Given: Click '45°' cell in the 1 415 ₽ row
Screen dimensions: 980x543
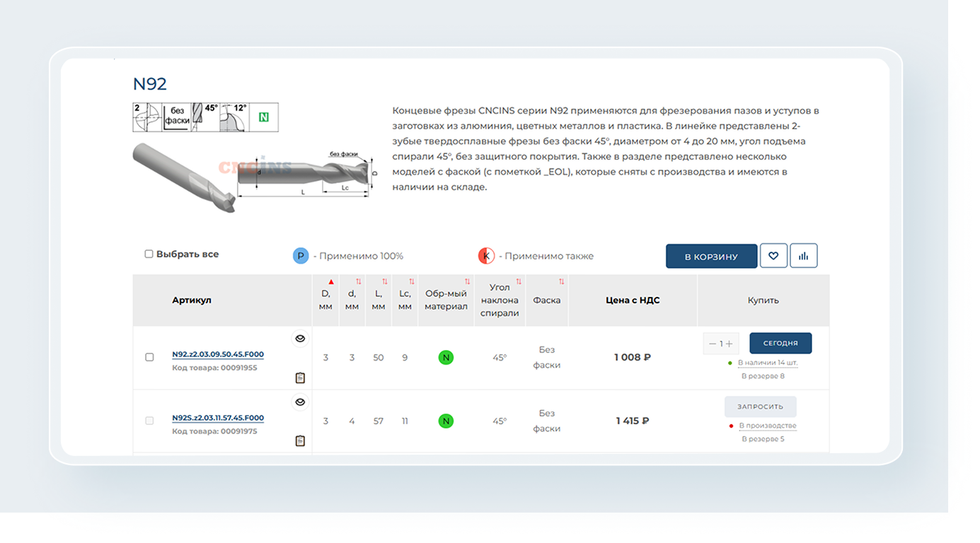Looking at the screenshot, I should coord(500,421).
